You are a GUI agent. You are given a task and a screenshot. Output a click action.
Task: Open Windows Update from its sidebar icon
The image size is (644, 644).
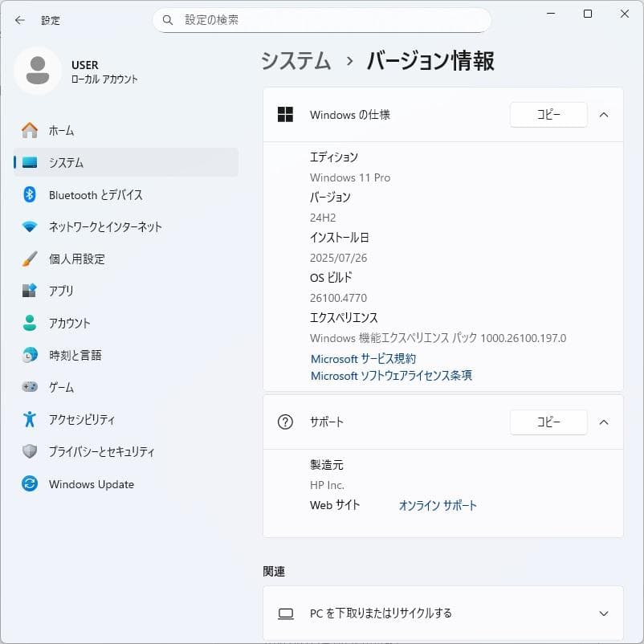[x=28, y=483]
